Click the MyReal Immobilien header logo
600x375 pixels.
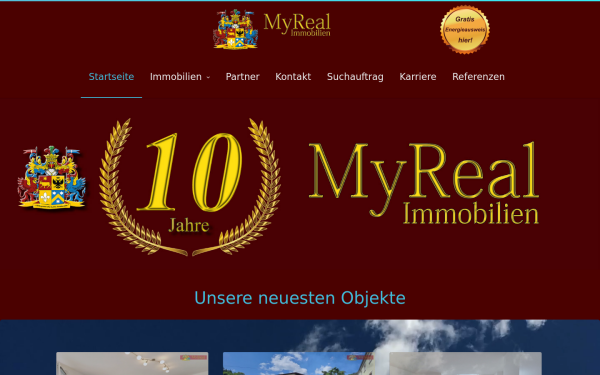272,29
